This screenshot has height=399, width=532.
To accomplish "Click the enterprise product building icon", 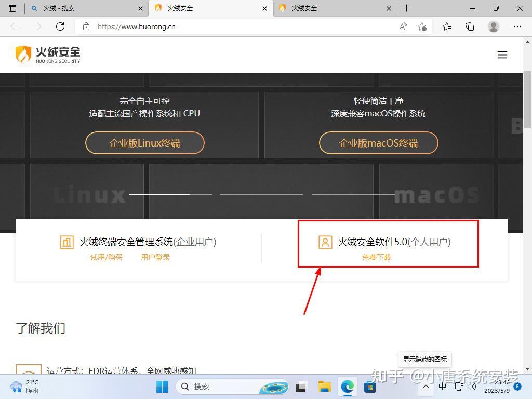I will (x=67, y=242).
